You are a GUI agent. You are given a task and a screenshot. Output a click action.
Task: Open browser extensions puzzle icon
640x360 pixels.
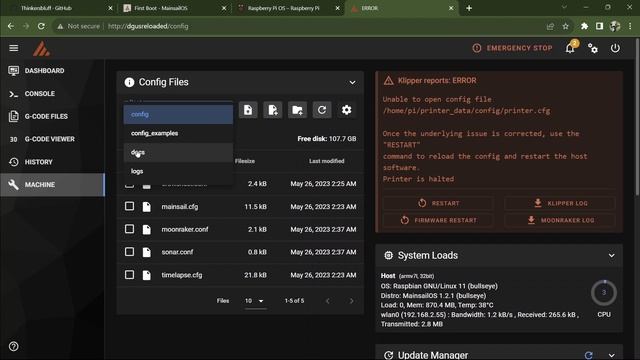click(584, 26)
